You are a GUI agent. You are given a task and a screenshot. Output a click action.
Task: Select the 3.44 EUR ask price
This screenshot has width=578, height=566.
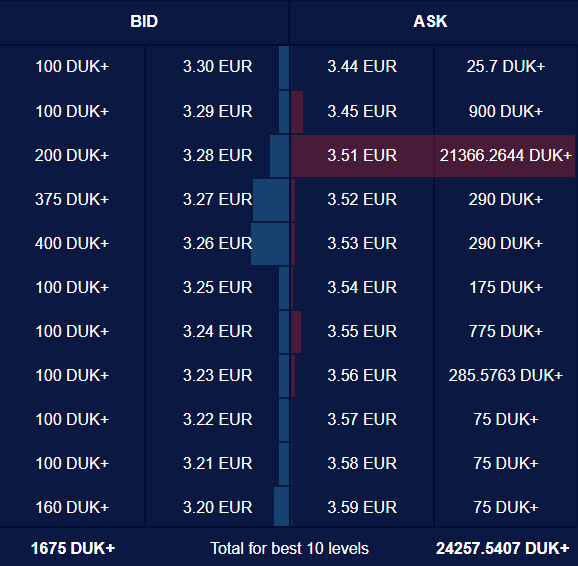coord(362,67)
